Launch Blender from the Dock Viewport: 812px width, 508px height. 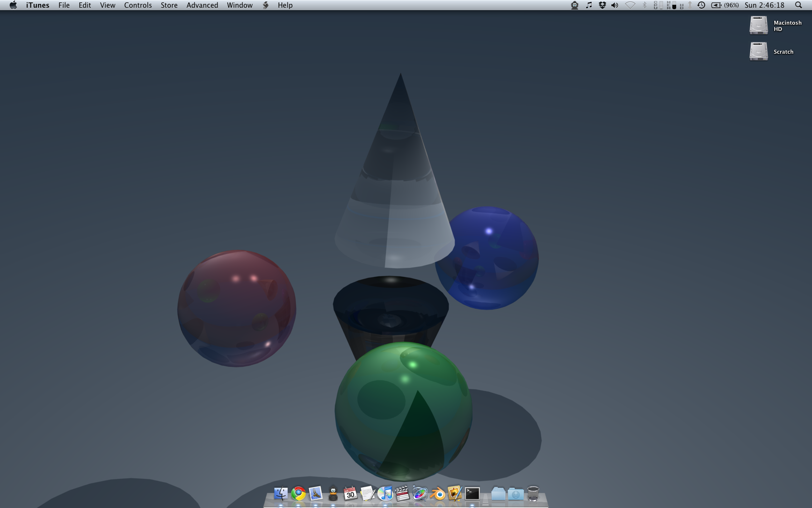[437, 493]
